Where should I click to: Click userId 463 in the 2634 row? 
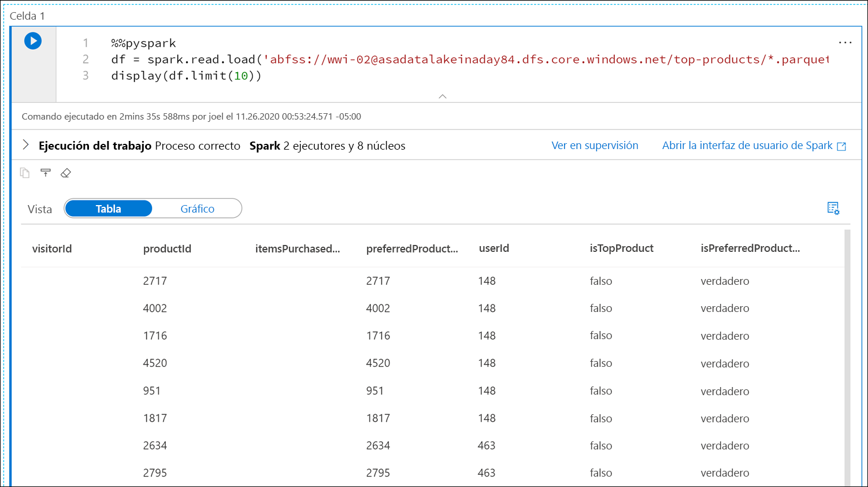(487, 445)
